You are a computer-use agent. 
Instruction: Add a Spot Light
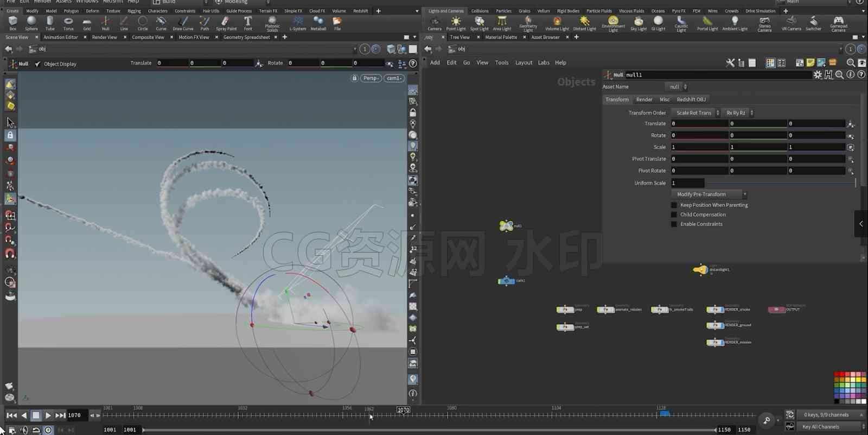tap(479, 23)
